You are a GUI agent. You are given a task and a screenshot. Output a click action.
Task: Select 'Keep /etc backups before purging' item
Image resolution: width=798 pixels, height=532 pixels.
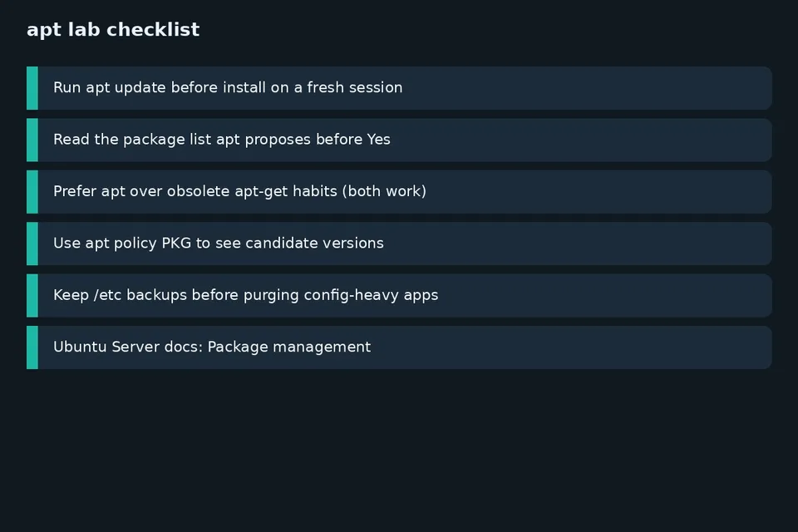coord(399,296)
